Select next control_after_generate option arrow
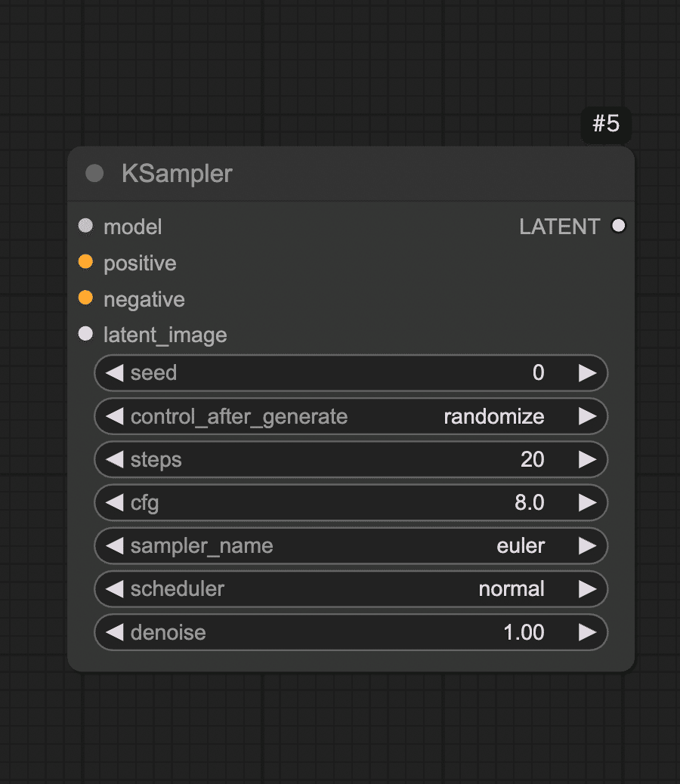 click(x=588, y=416)
